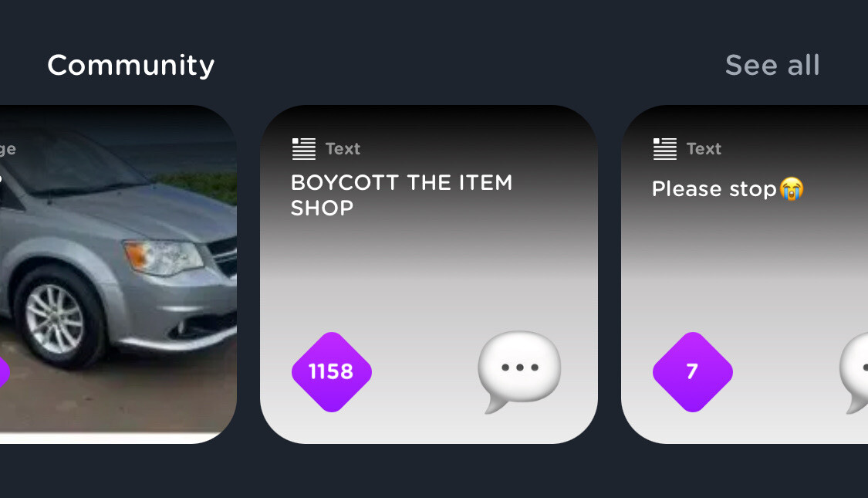The width and height of the screenshot is (868, 498).
Task: Click 'Text' label on BOYCOTT card
Action: 343,148
